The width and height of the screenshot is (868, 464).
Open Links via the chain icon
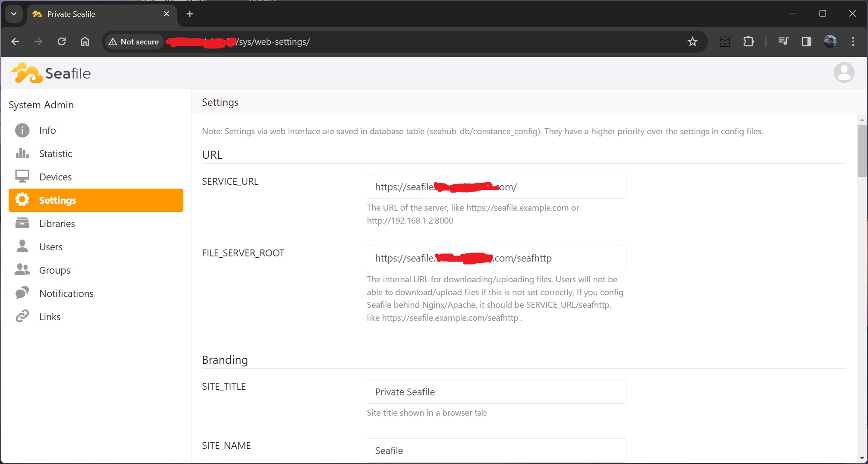click(x=22, y=316)
